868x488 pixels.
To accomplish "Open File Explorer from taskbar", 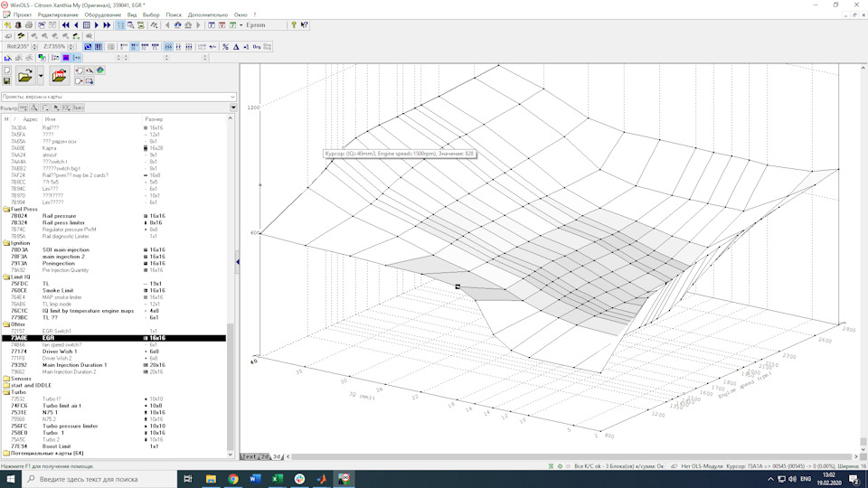I will [211, 479].
